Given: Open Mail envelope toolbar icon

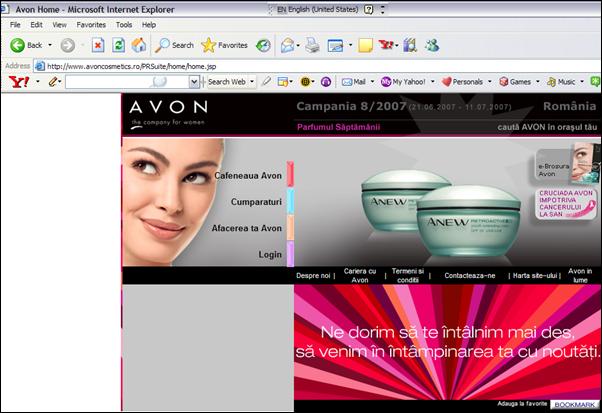Looking at the screenshot, I should coord(287,46).
